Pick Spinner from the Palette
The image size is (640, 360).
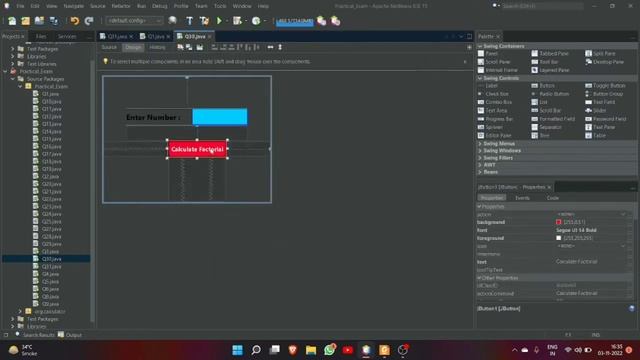(x=490, y=127)
